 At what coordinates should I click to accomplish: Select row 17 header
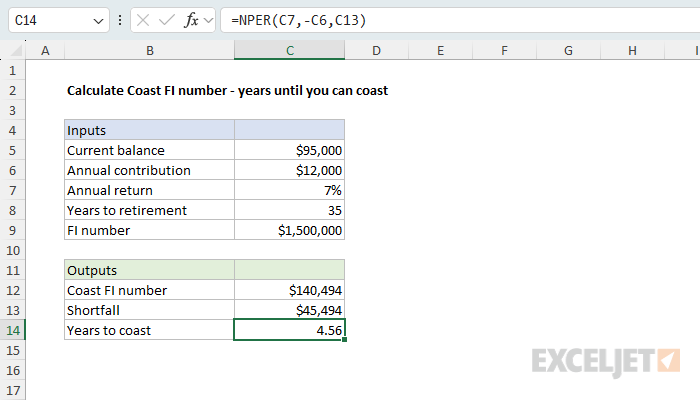coord(12,391)
